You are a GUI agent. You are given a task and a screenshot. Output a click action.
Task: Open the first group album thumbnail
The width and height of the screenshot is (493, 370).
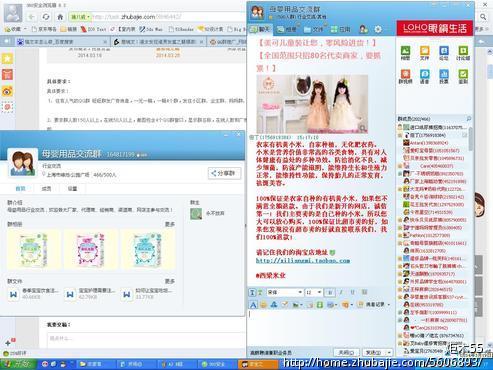34,249
